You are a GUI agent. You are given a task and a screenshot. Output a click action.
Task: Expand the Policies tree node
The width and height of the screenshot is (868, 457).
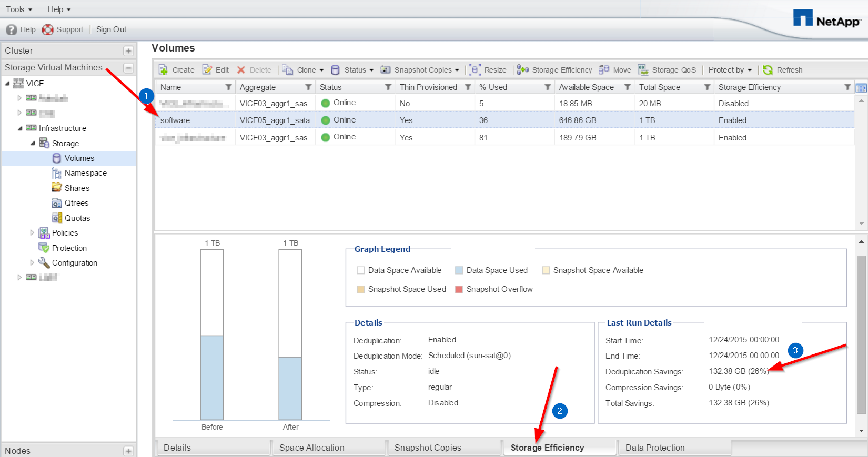coord(32,233)
